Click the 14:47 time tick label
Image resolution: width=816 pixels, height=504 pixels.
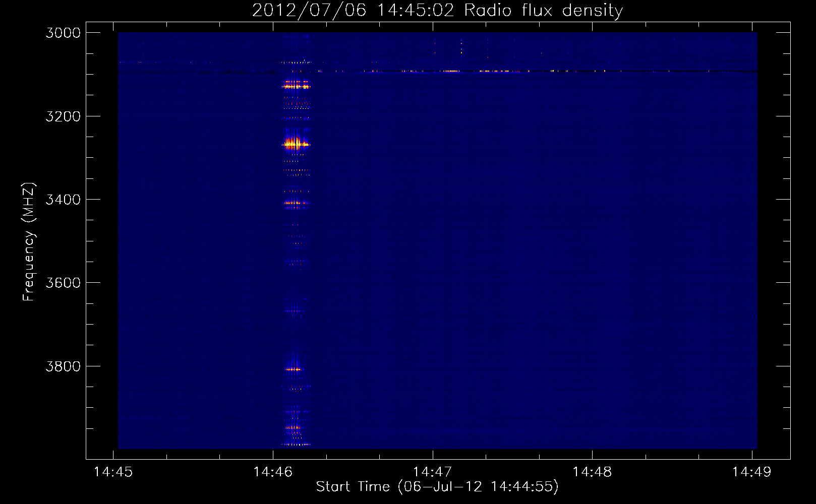[x=433, y=472]
